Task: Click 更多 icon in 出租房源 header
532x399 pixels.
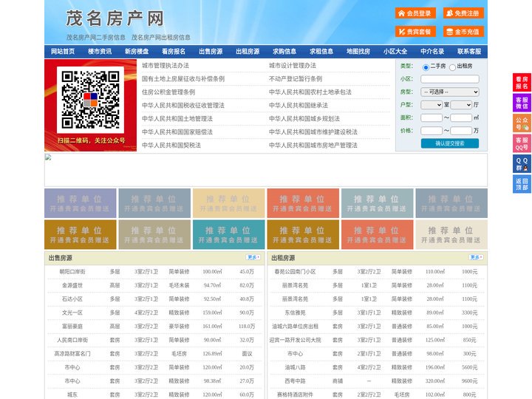Action: click(x=476, y=258)
